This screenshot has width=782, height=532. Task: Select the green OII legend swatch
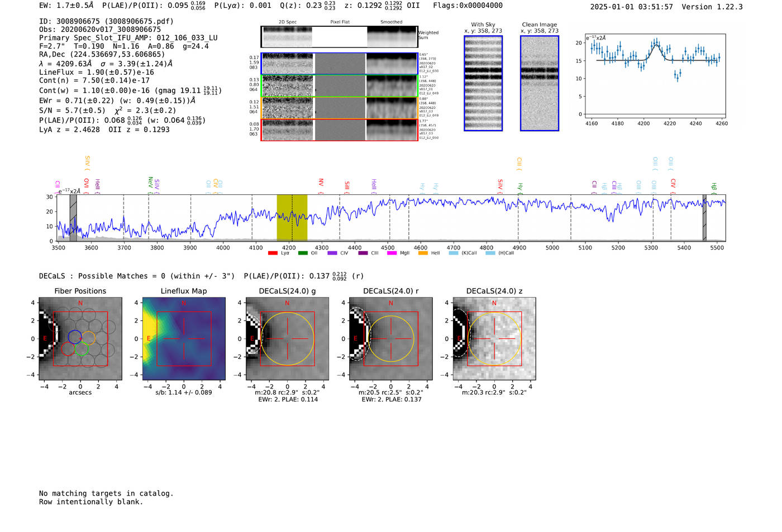303,253
